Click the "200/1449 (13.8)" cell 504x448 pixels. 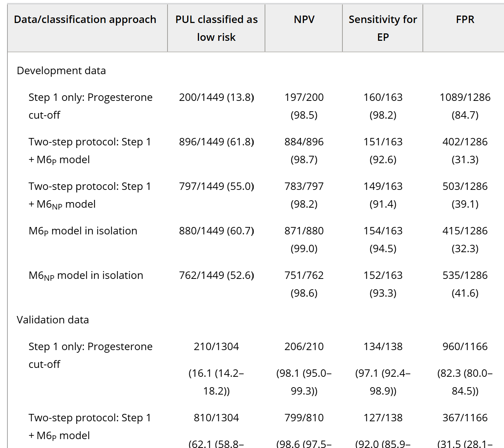coord(216,98)
